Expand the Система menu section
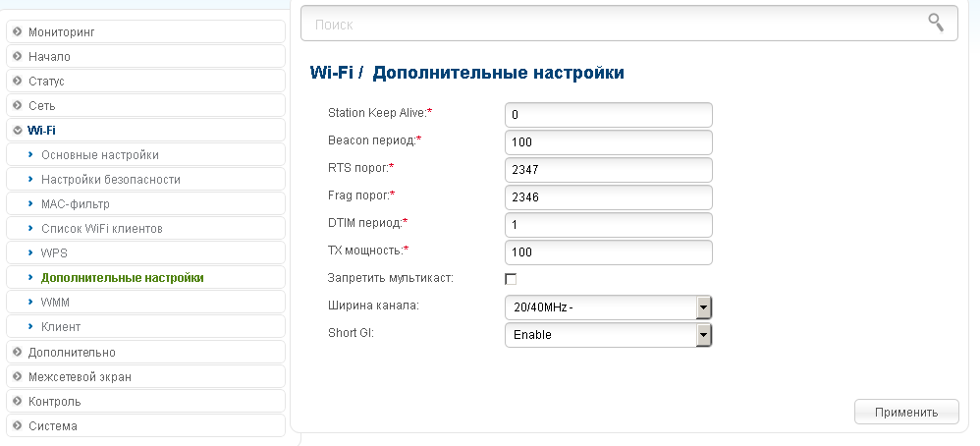980x446 pixels. click(x=53, y=426)
